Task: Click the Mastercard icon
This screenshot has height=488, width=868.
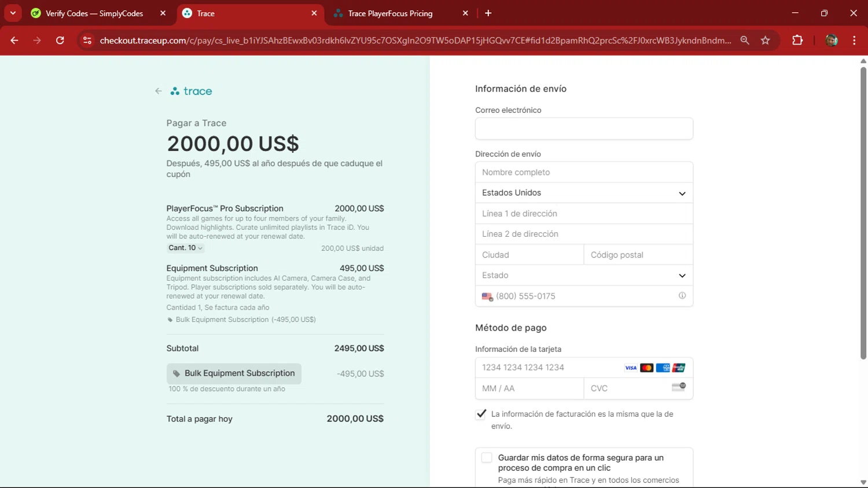Action: [x=647, y=368]
